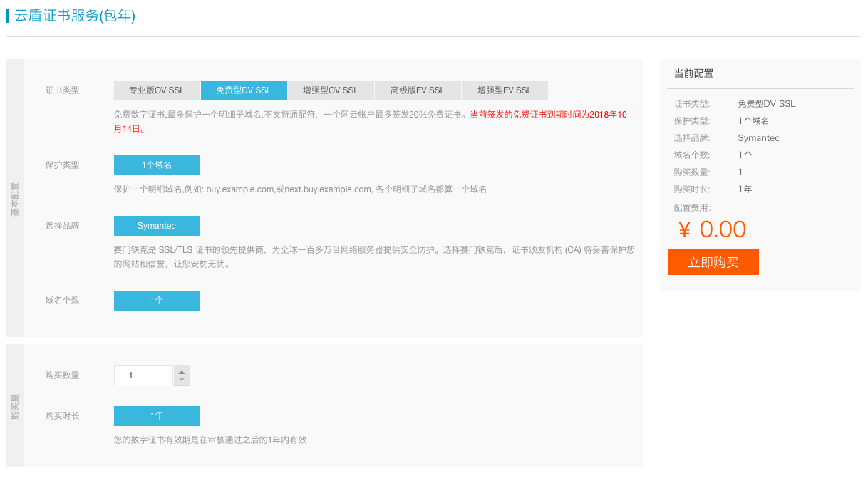This screenshot has height=483, width=868.
Task: Choose the 增强型OV SSL certificate option
Action: [x=331, y=90]
